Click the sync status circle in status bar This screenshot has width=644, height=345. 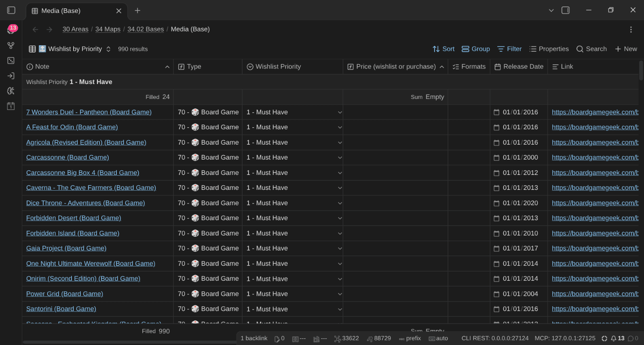tap(604, 339)
